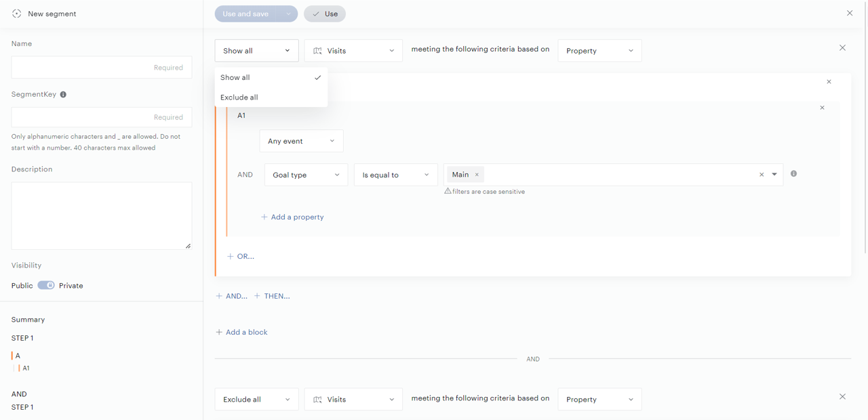Open the Is equal to operator dropdown

(x=395, y=175)
